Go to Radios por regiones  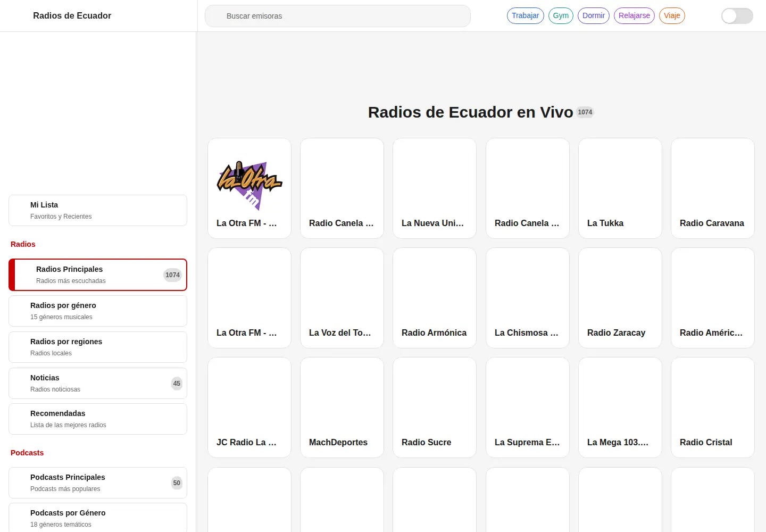pyautogui.click(x=98, y=347)
